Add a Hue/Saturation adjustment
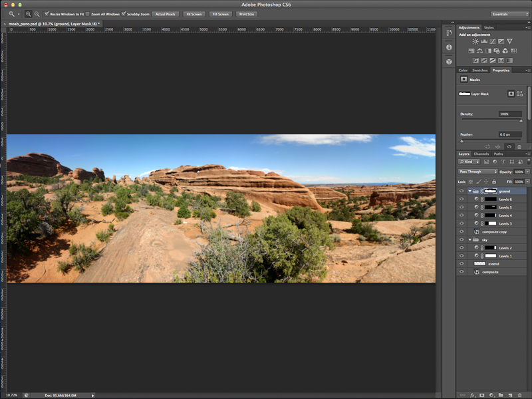 tap(471, 51)
